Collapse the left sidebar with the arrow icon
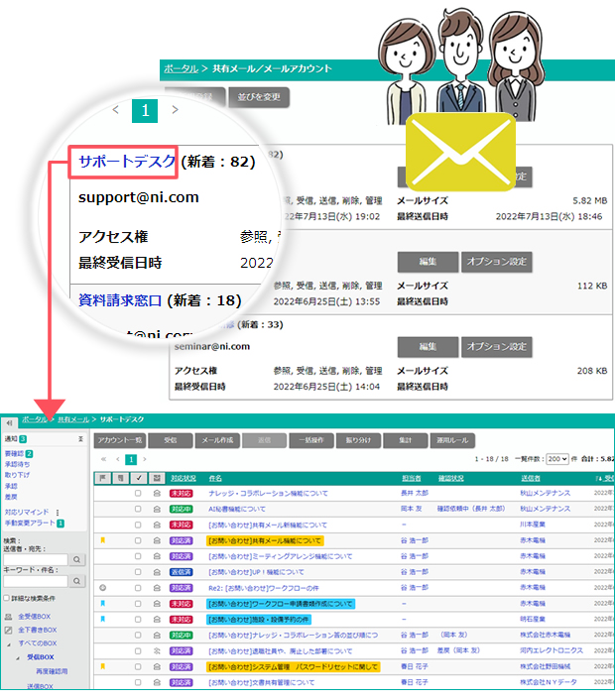Viewport: 615px width, 700px height. tap(9, 420)
